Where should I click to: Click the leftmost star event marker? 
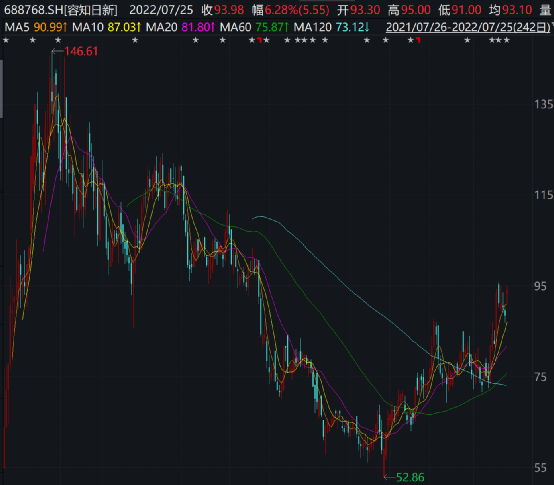(x=6, y=41)
